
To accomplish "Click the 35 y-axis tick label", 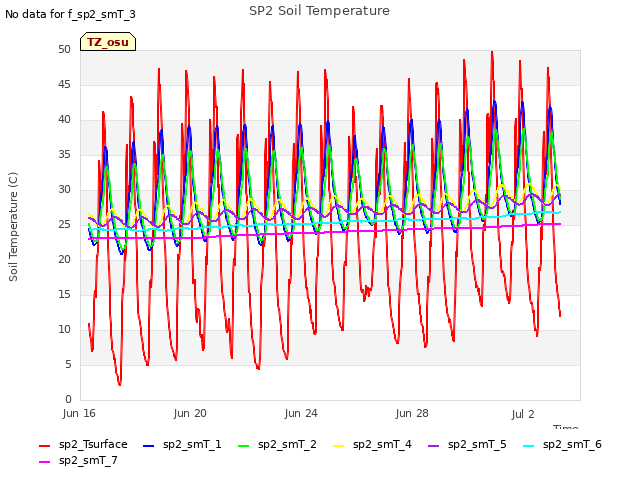I will tap(64, 154).
